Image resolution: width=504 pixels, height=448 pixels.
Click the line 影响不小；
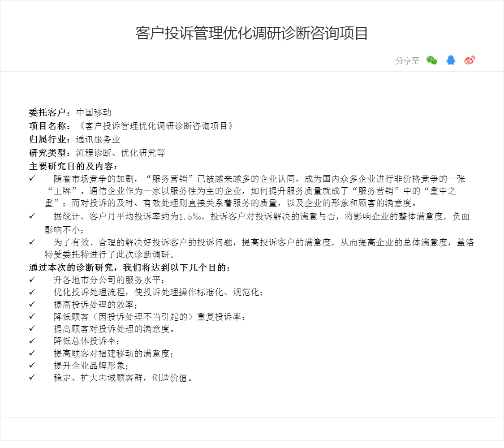64,230
